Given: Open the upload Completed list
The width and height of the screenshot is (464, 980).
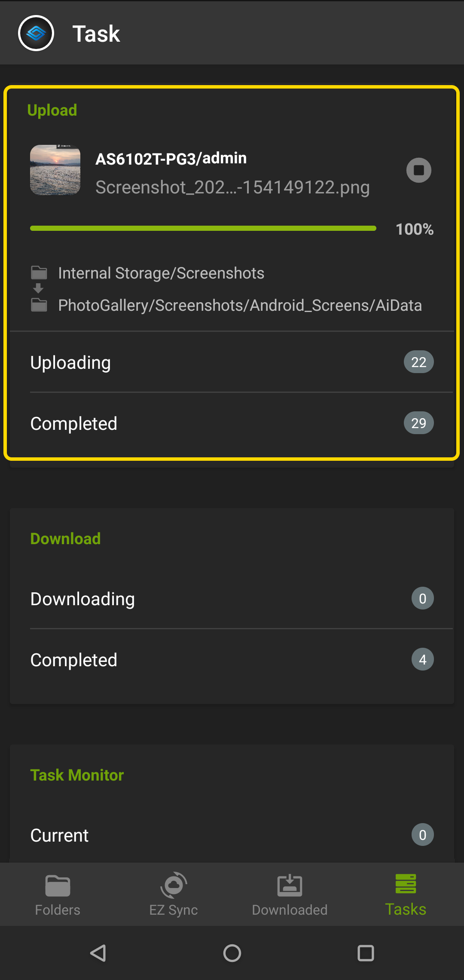Looking at the screenshot, I should [232, 423].
